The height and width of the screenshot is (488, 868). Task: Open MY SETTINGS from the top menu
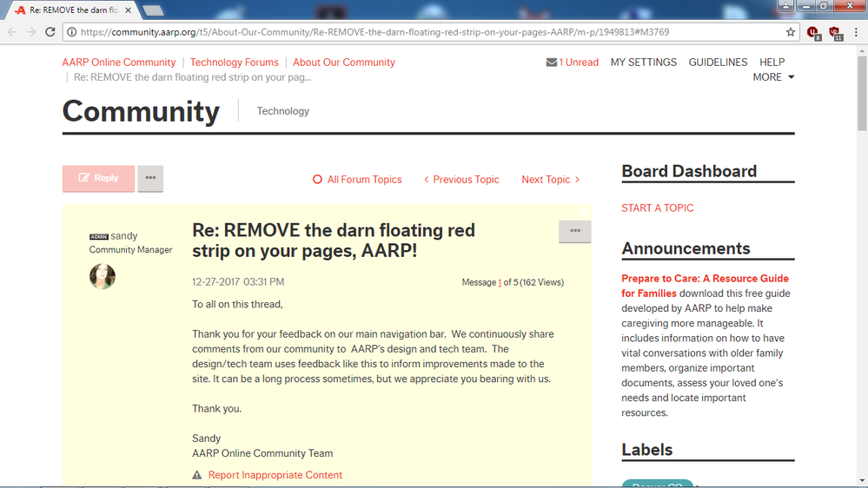643,63
